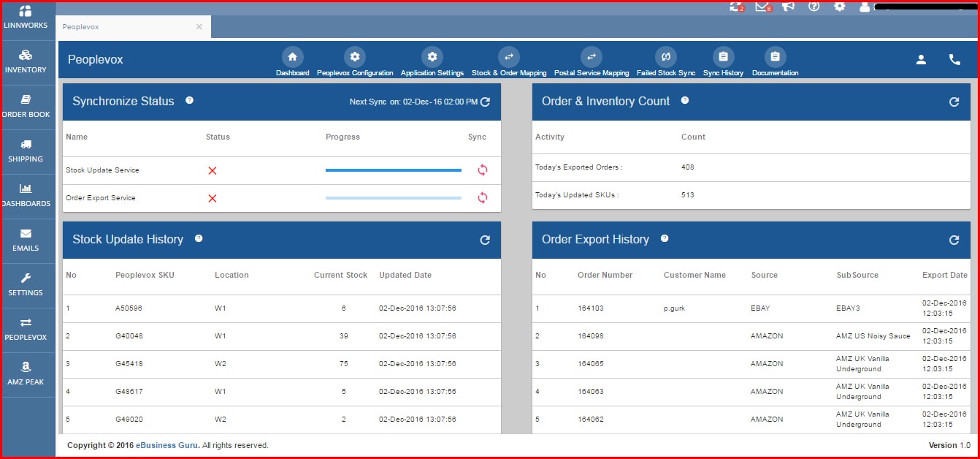Select SKU G48617 in Stock Update History
Screen dimensions: 980x459
[129, 392]
